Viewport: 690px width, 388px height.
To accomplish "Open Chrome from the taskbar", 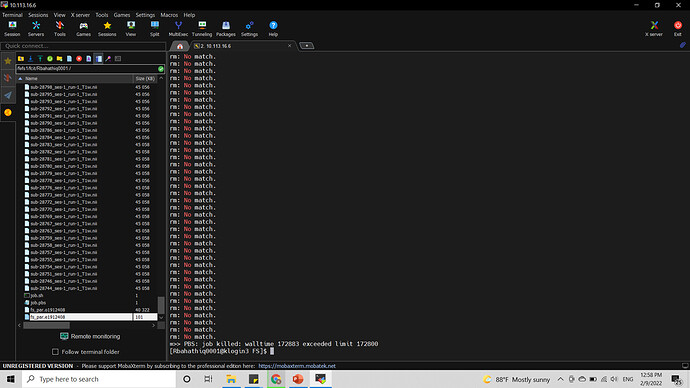I will coord(276,379).
